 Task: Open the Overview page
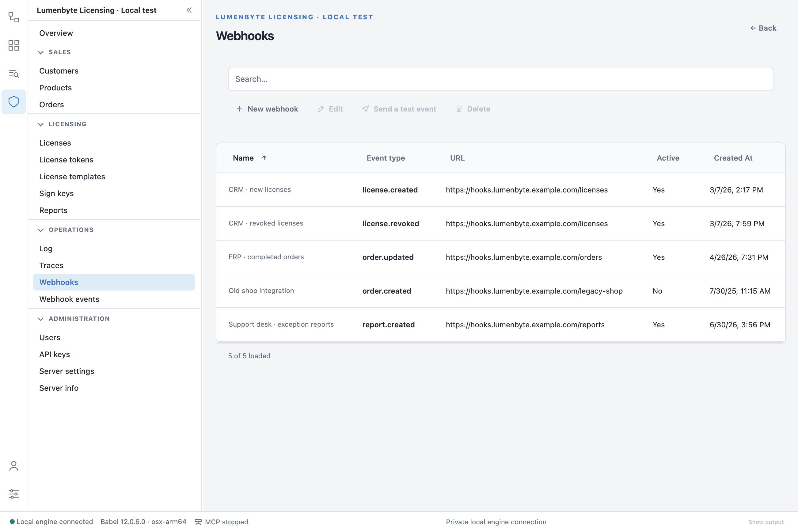pos(56,33)
